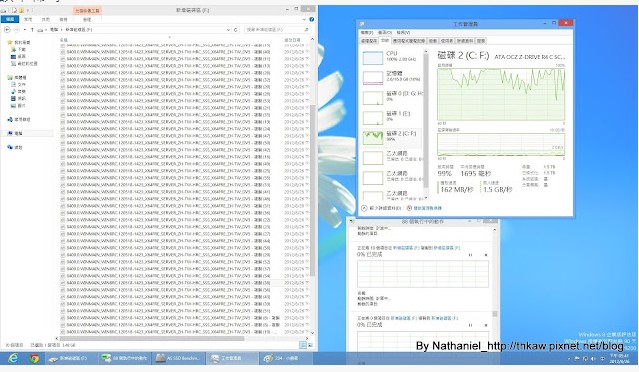
Task: Pause the 0 個項目 copy operation
Action: (470, 325)
